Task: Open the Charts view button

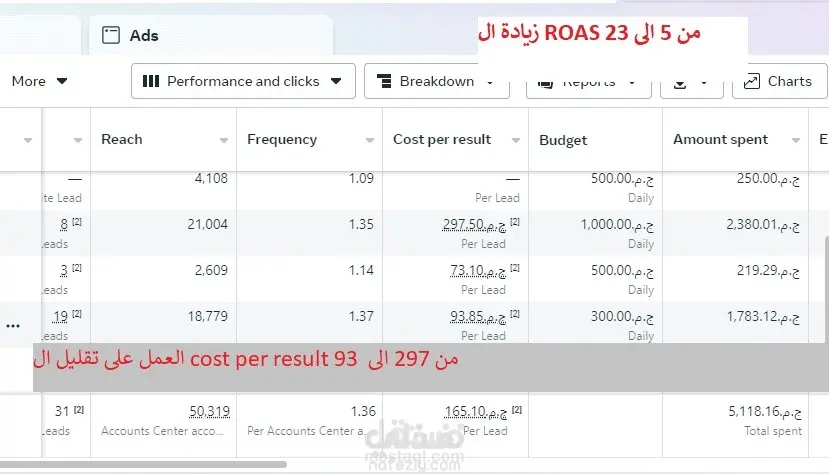Action: click(779, 81)
